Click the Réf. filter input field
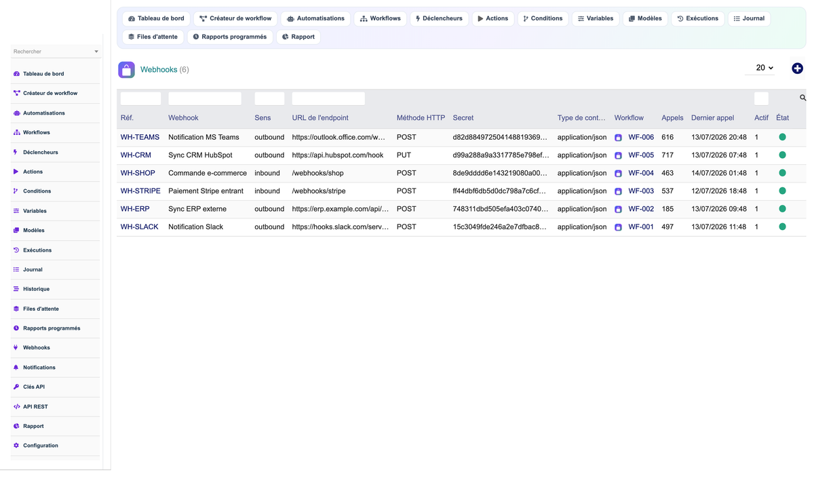 [140, 98]
